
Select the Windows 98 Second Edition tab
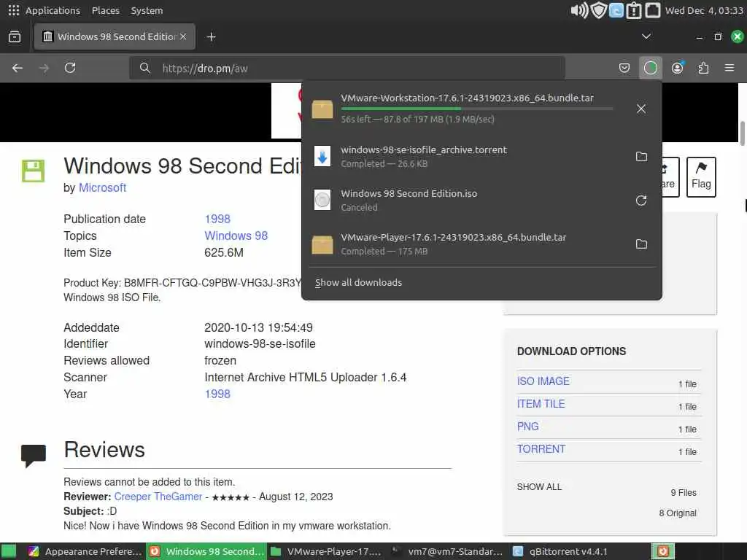(115, 36)
